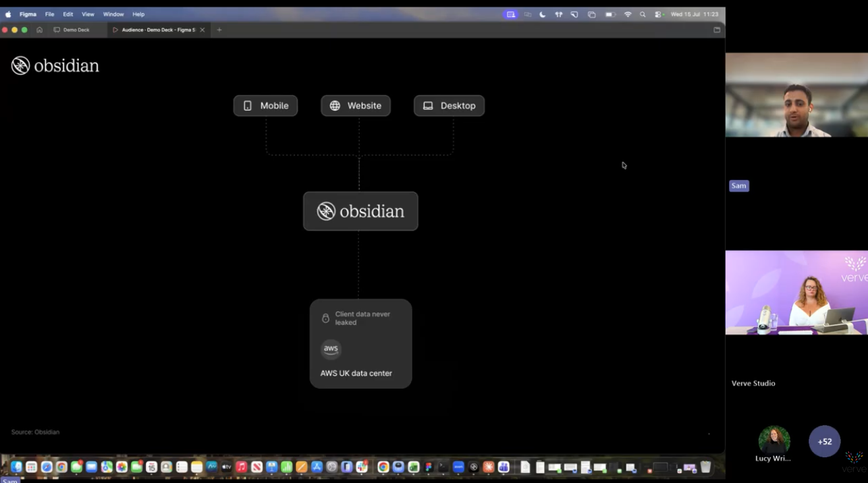This screenshot has height=483, width=868.
Task: Open Launchpad from the dock
Action: pyautogui.click(x=31, y=467)
